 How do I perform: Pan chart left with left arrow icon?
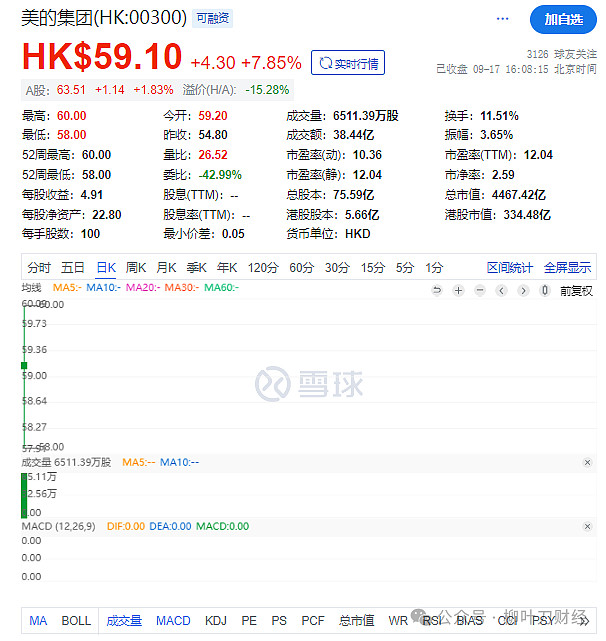[502, 291]
